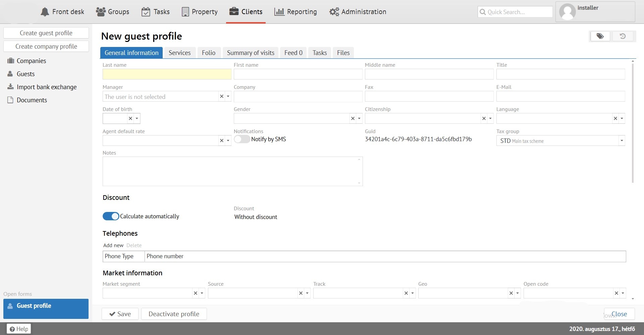
Task: Open Import bank exchange in sidebar
Action: pos(46,87)
